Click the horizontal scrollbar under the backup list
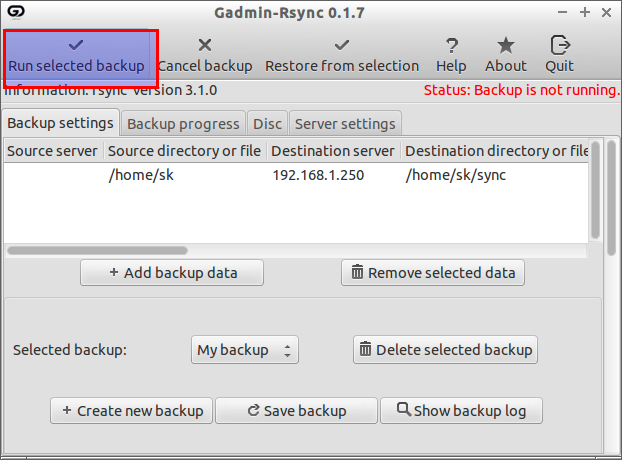 [x=97, y=251]
